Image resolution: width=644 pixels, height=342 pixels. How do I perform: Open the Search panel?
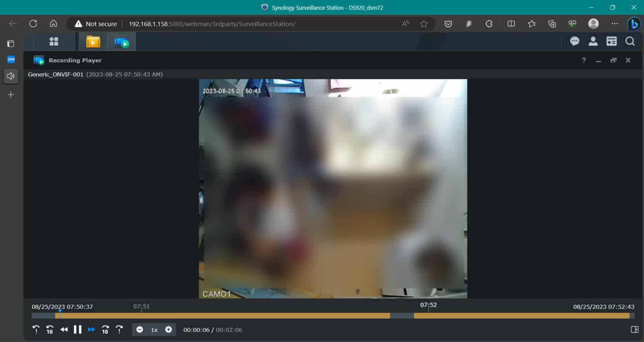tap(630, 41)
